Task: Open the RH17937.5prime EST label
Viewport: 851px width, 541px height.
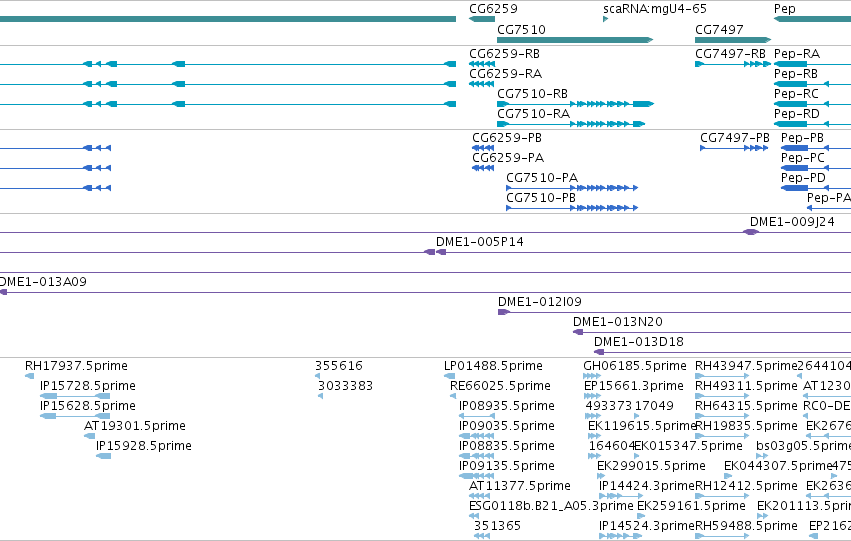Action: tap(76, 366)
